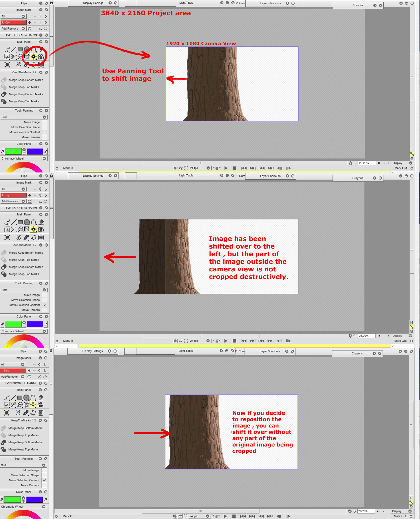
Task: Open the Light Table tab, top screenshot
Action: [186, 3]
